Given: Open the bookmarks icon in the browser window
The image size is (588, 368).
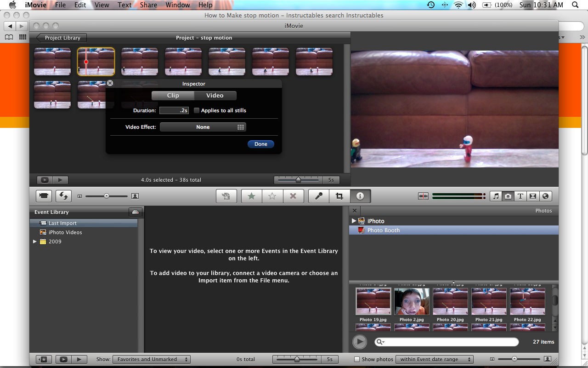Looking at the screenshot, I should coord(9,37).
